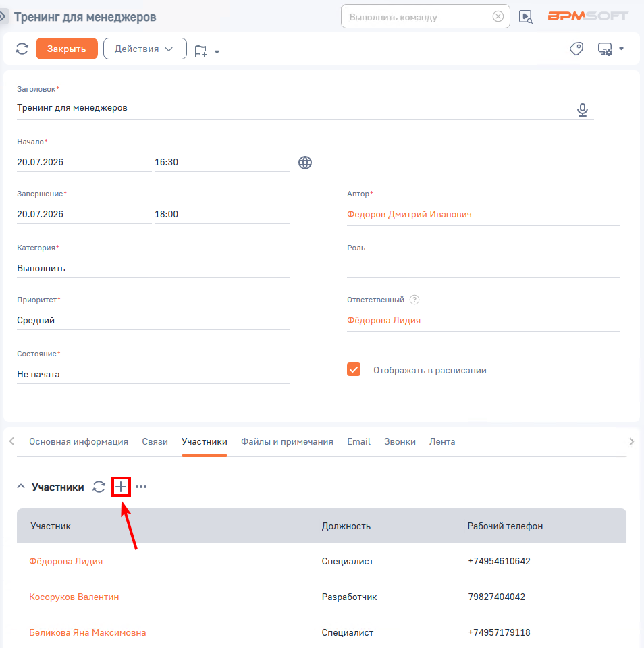Click the Рабочий телефон column header
The width and height of the screenshot is (644, 648).
tap(505, 526)
